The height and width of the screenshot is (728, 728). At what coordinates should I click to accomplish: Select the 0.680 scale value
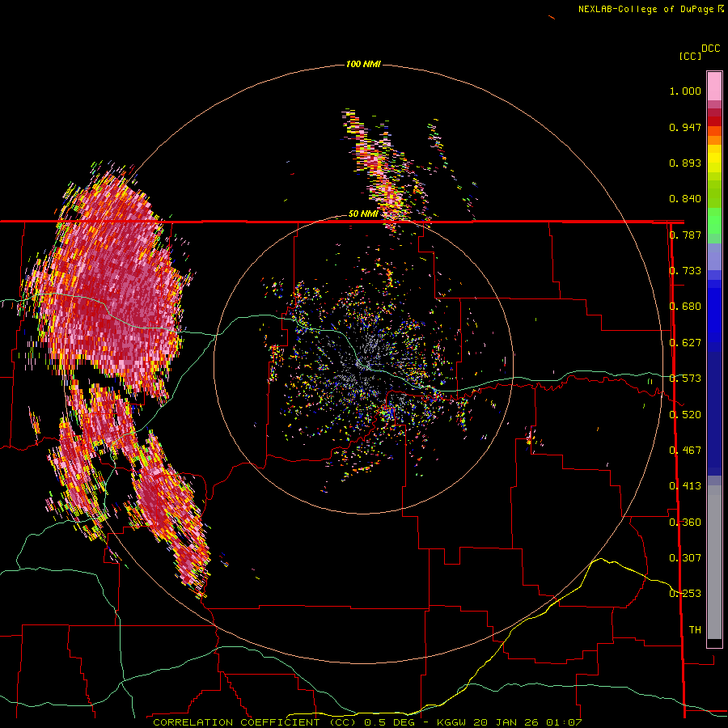pyautogui.click(x=685, y=307)
